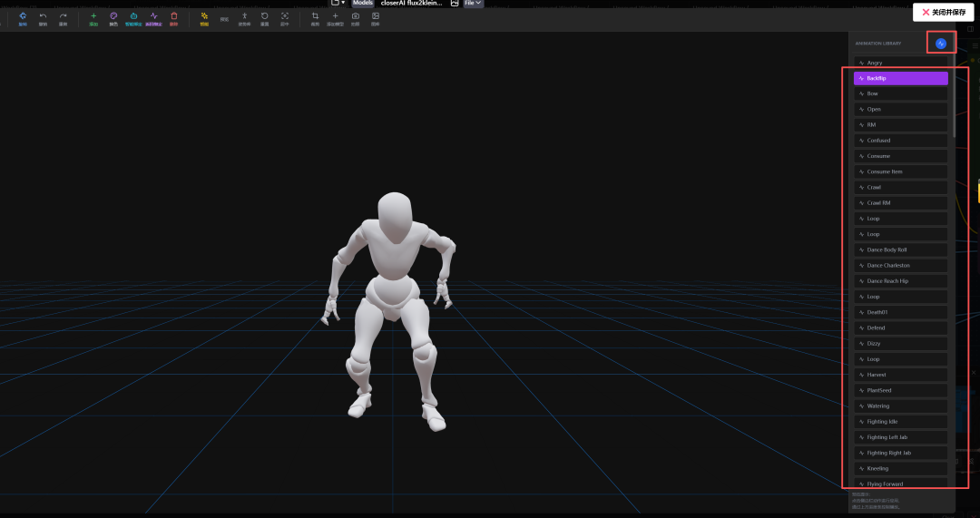
Task: Select the Dizzy animation
Action: (x=901, y=344)
